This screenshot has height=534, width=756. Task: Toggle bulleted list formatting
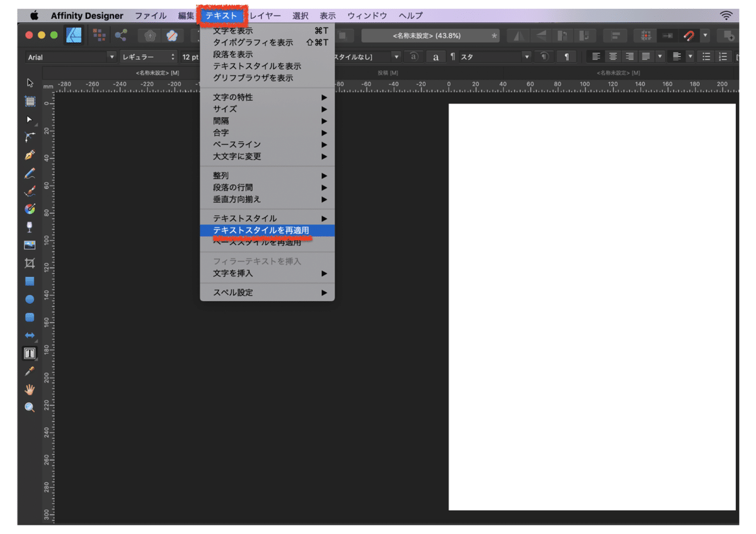point(706,57)
